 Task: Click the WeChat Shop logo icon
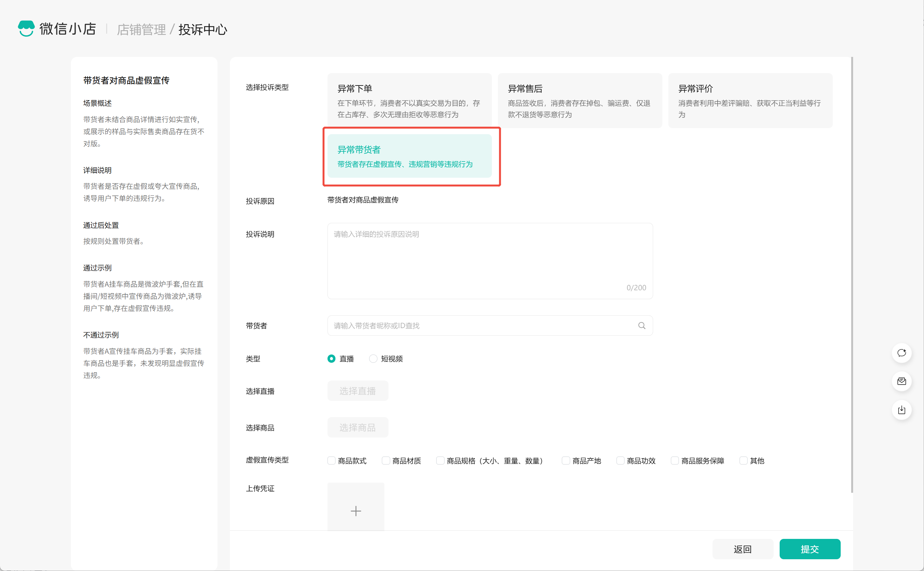click(x=26, y=29)
